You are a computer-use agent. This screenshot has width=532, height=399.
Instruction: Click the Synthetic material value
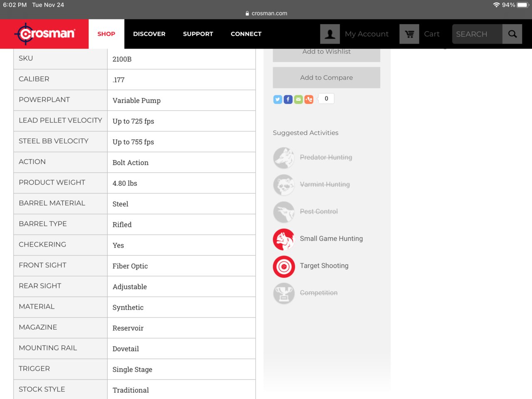pyautogui.click(x=128, y=308)
